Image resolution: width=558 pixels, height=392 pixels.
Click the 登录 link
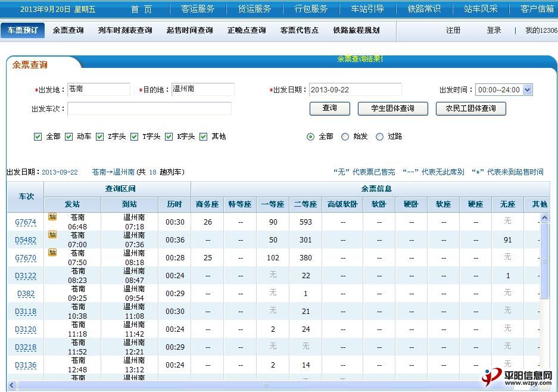pyautogui.click(x=494, y=30)
